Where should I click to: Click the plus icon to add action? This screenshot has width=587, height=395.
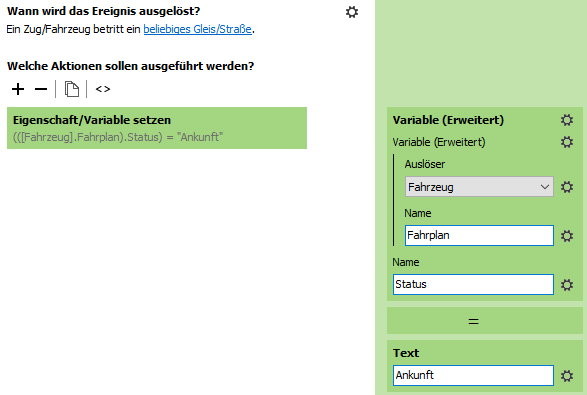(18, 89)
